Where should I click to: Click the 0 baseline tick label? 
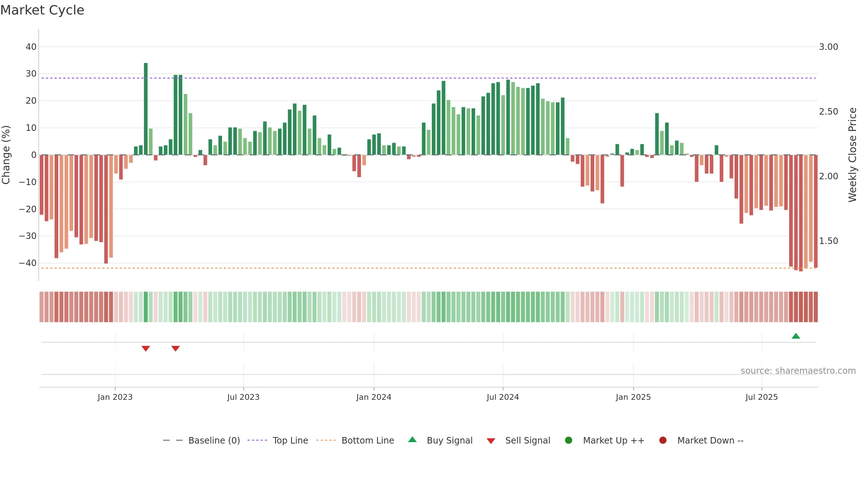tap(34, 155)
